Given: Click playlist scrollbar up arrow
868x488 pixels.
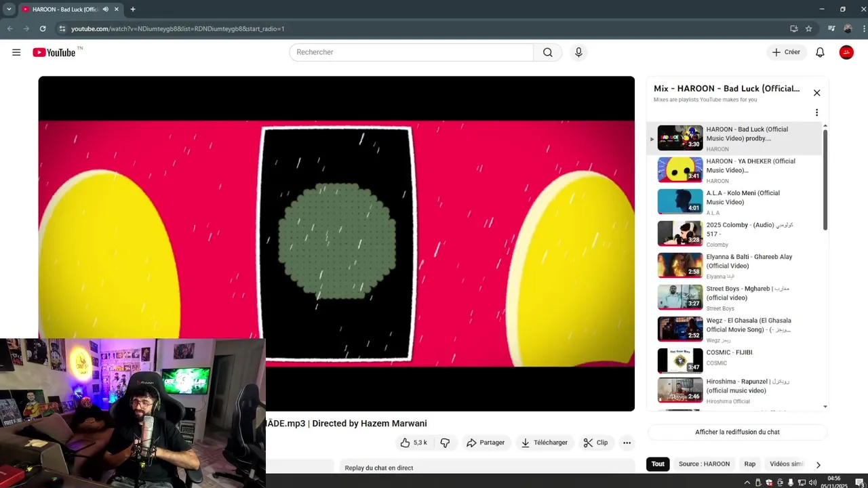Looking at the screenshot, I should tap(825, 126).
